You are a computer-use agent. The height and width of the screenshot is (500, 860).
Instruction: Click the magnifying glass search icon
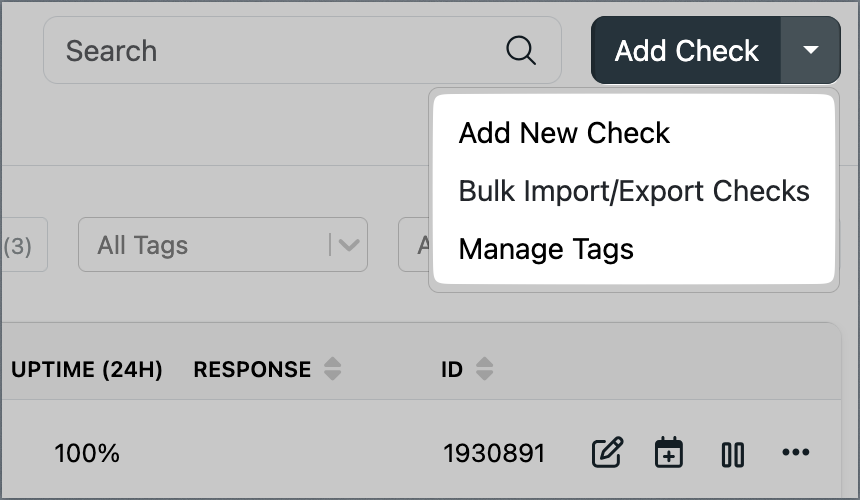pyautogui.click(x=521, y=51)
